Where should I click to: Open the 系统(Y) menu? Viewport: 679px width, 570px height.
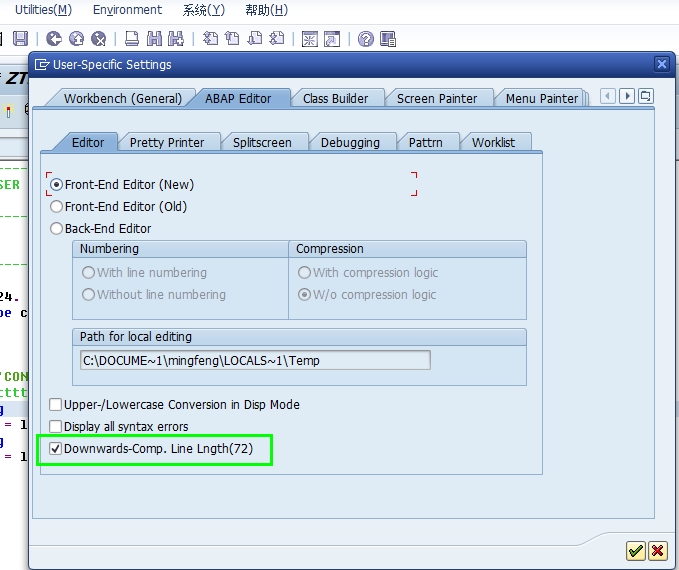coord(204,10)
